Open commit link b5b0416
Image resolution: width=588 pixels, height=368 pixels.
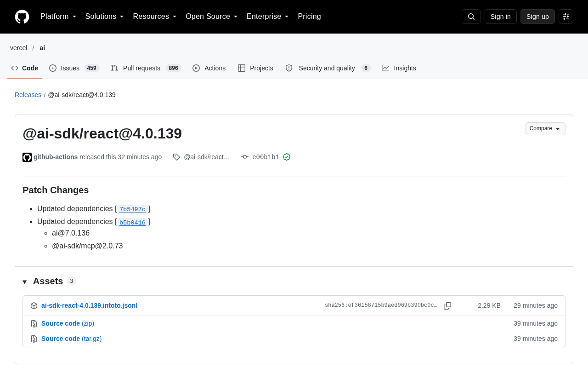132,223
